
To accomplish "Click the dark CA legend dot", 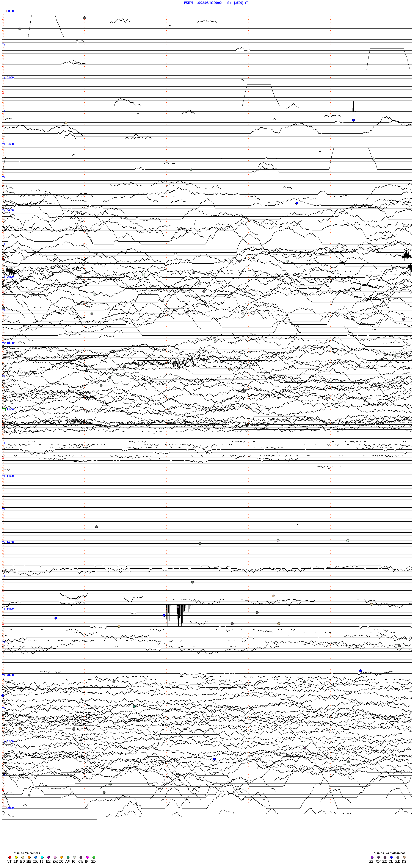I will (81, 857).
